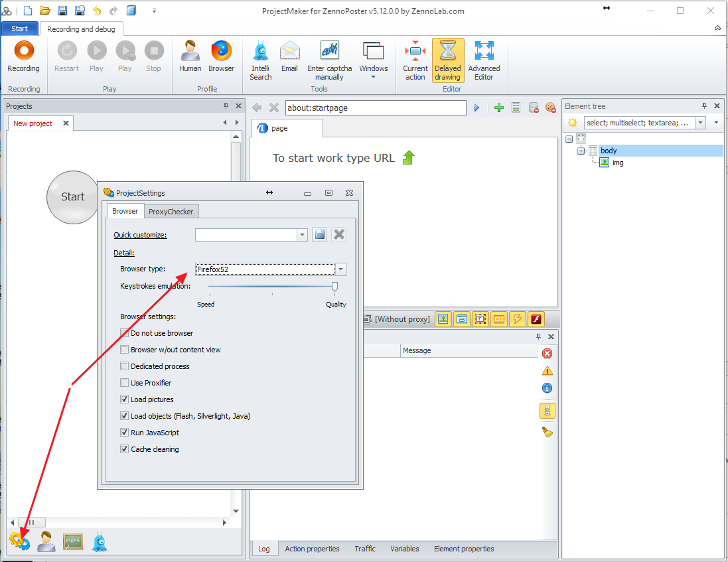Click the Restart playback button

coord(67,56)
